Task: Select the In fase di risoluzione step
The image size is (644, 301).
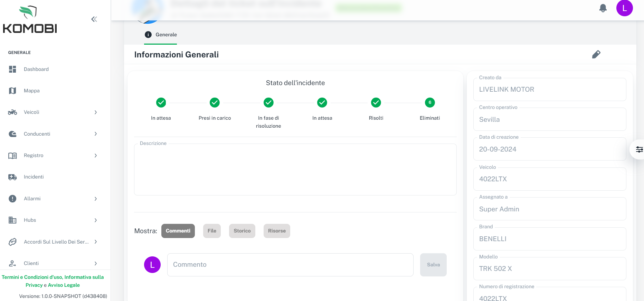Action: click(x=268, y=103)
